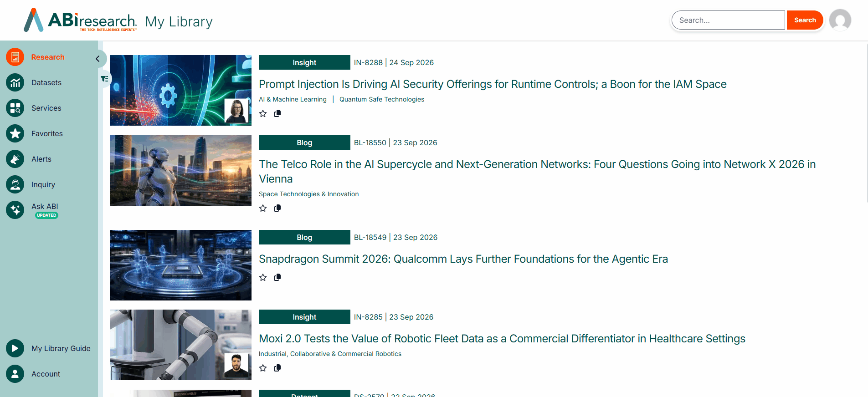Open Space Technologies & Innovation tag
Image resolution: width=868 pixels, height=397 pixels.
click(x=309, y=194)
